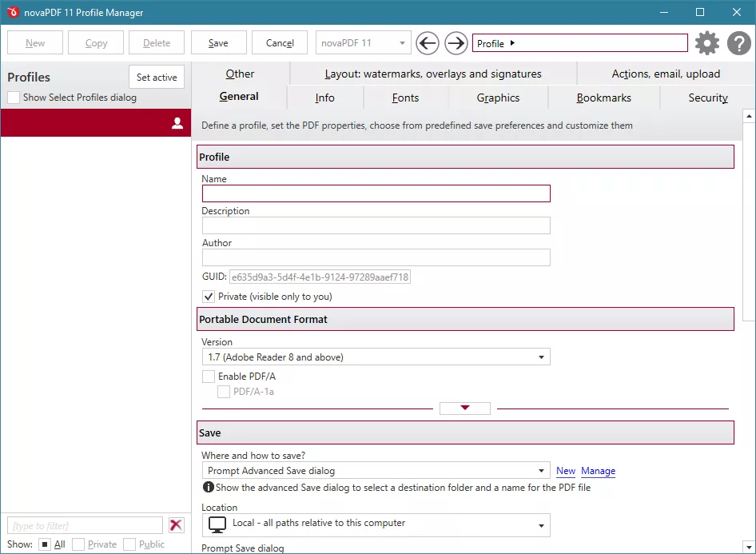Viewport: 756px width, 554px height.
Task: Expand the collapsed section with the down arrow
Action: 464,408
